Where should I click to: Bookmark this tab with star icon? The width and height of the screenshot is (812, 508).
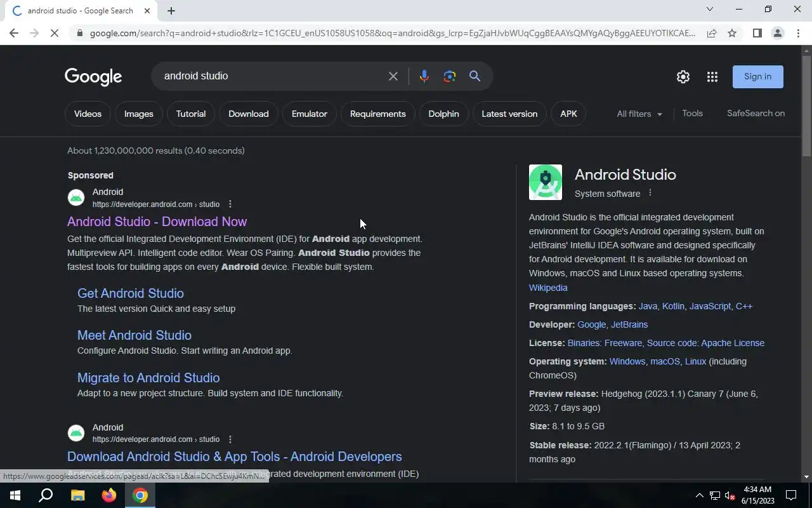732,33
